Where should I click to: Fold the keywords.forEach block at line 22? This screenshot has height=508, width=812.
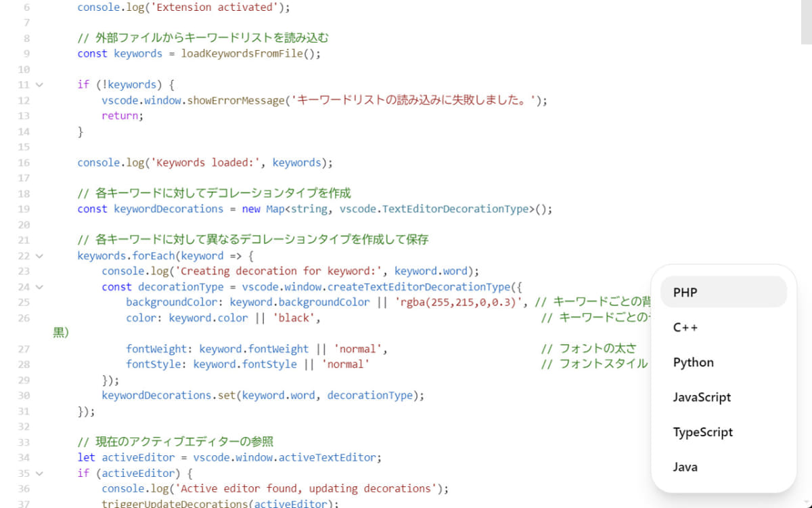(38, 255)
